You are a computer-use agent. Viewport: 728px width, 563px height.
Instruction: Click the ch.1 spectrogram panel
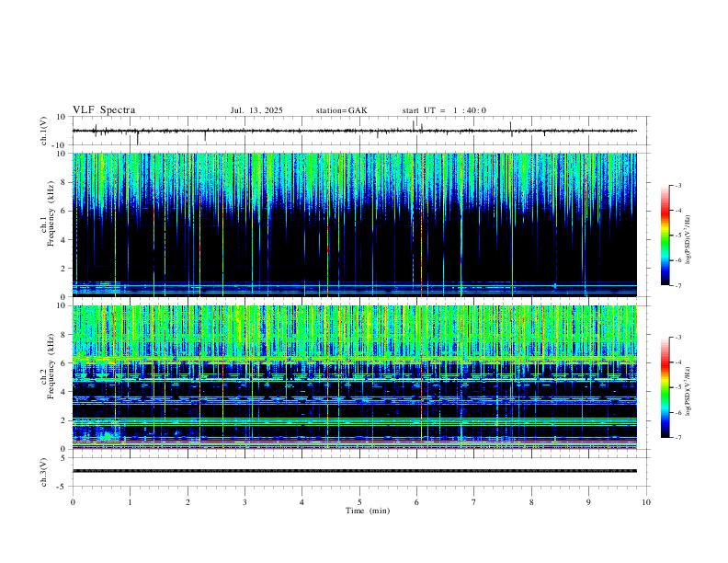354,224
